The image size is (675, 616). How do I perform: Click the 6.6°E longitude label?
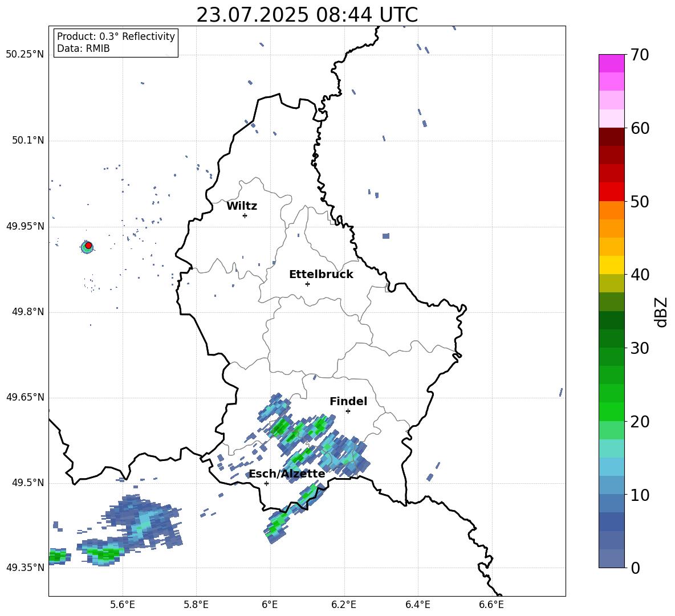(x=491, y=605)
